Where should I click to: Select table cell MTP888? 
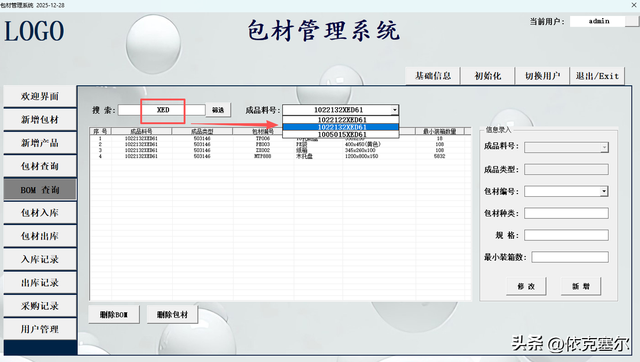point(263,156)
